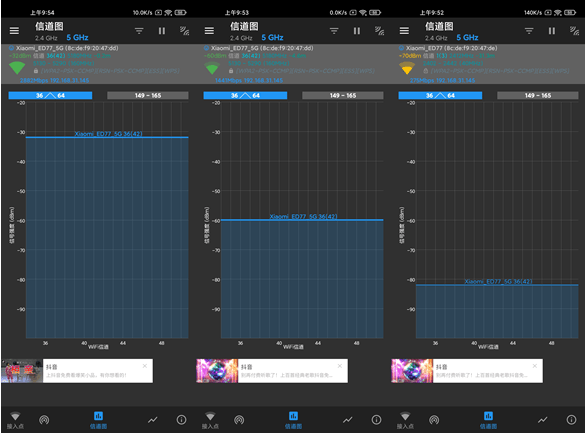Select 5 GHz band in the 9:54 screen
Viewport: 585px width, 434px height.
[x=78, y=38]
